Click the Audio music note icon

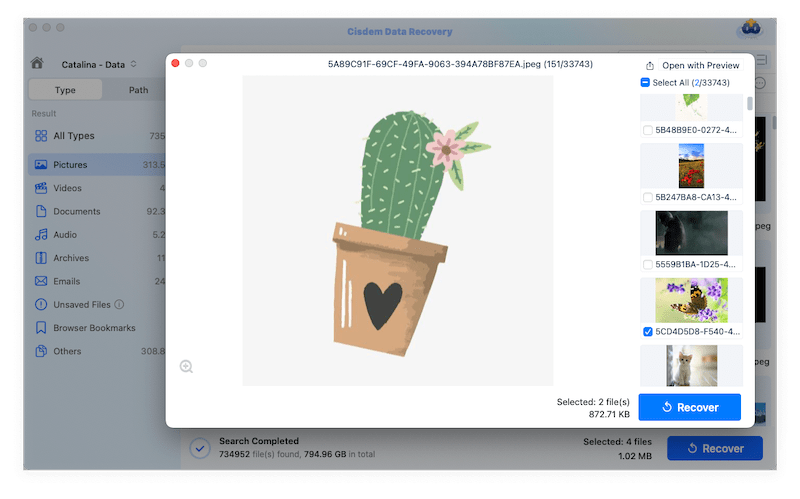tap(41, 235)
